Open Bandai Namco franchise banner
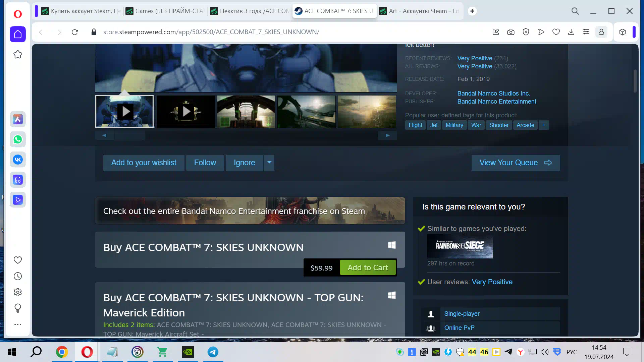 (250, 211)
